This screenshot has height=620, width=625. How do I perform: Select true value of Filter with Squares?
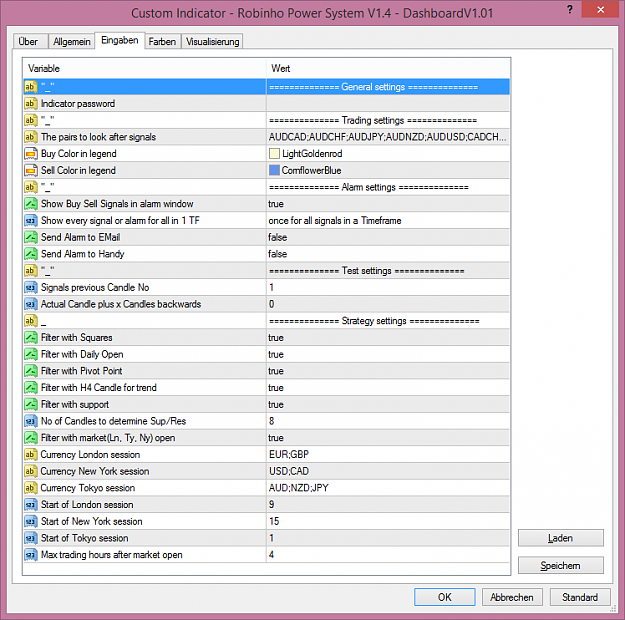pyautogui.click(x=388, y=338)
